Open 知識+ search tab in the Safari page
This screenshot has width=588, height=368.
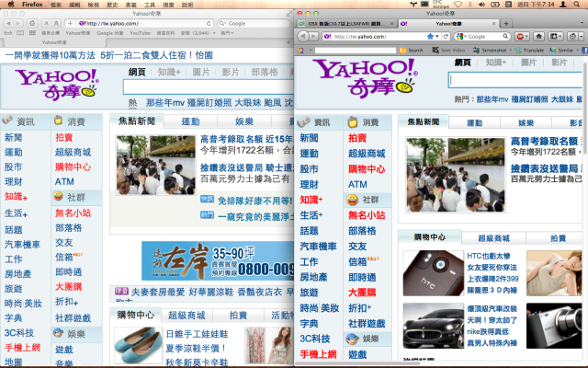[x=169, y=72]
